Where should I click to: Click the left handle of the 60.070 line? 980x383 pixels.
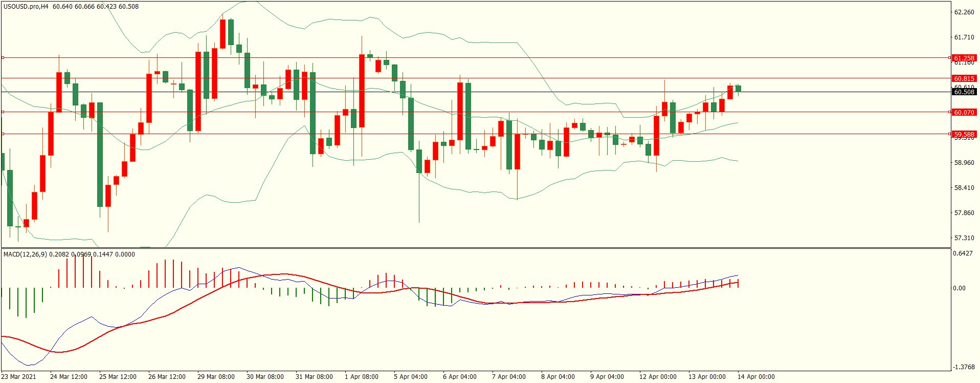click(x=3, y=112)
